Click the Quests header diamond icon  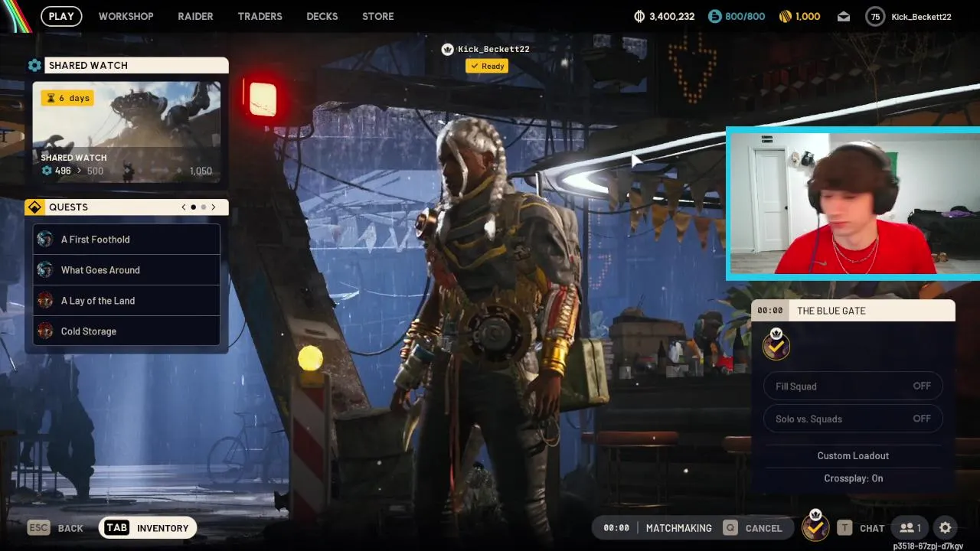coord(34,207)
